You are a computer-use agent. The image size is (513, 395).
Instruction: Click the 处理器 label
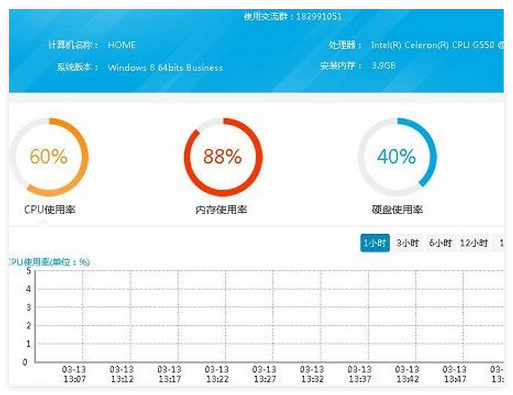click(345, 45)
